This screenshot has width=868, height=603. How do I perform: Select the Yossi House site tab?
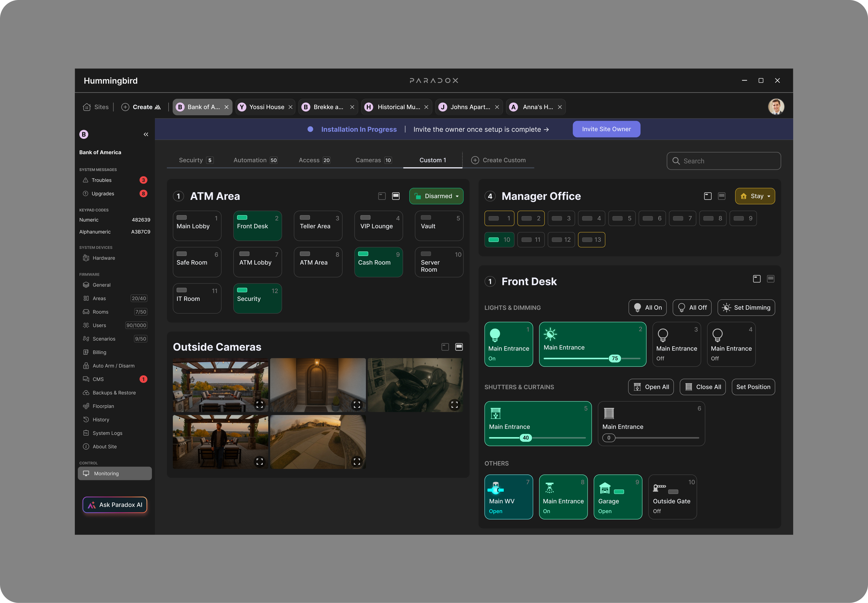(x=265, y=107)
